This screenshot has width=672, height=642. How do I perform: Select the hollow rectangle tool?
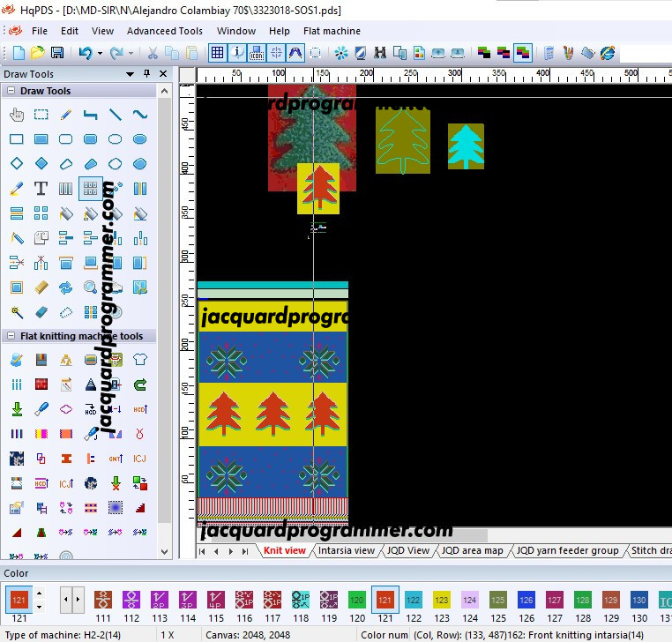coord(17,138)
